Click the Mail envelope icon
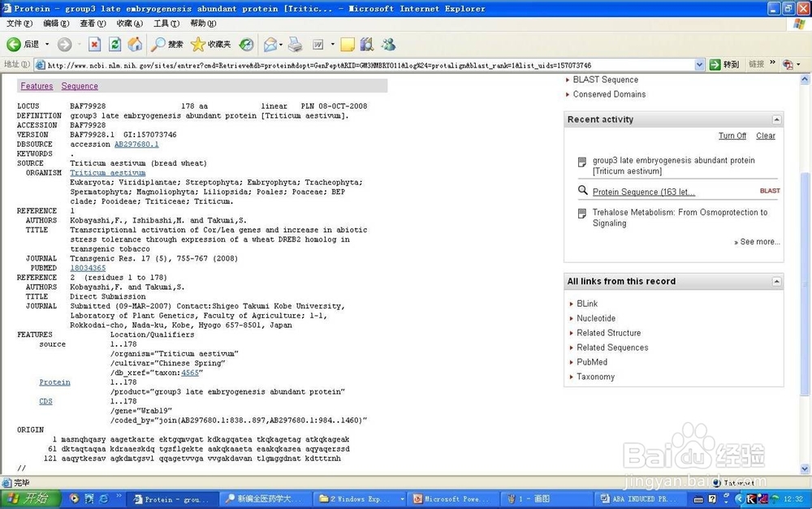Viewport: 812px width, 509px height. pos(270,45)
